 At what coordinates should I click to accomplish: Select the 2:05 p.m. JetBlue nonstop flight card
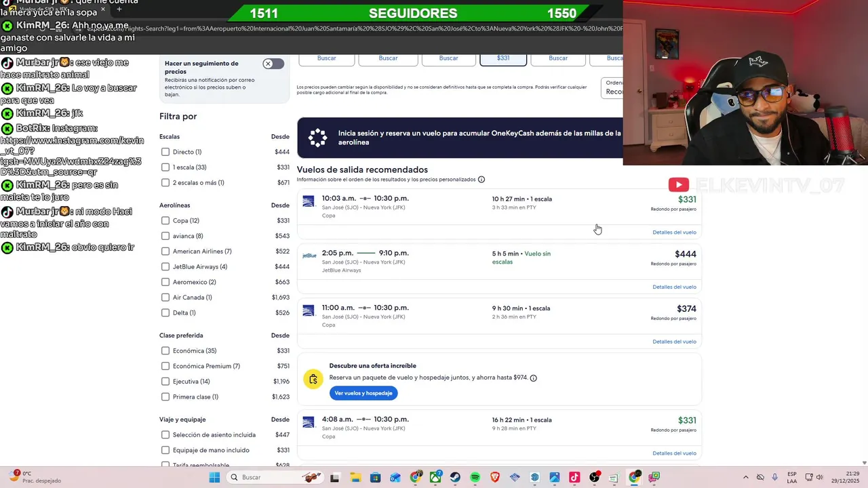pos(499,269)
